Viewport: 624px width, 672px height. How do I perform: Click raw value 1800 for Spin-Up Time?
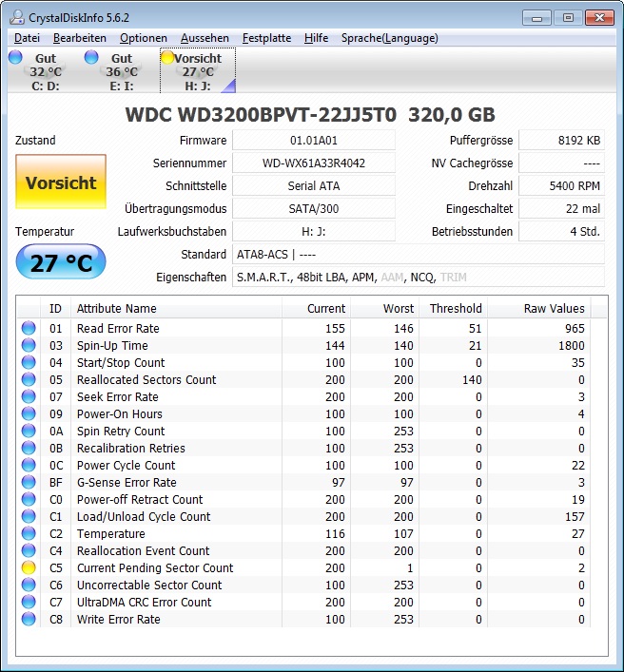coord(572,345)
